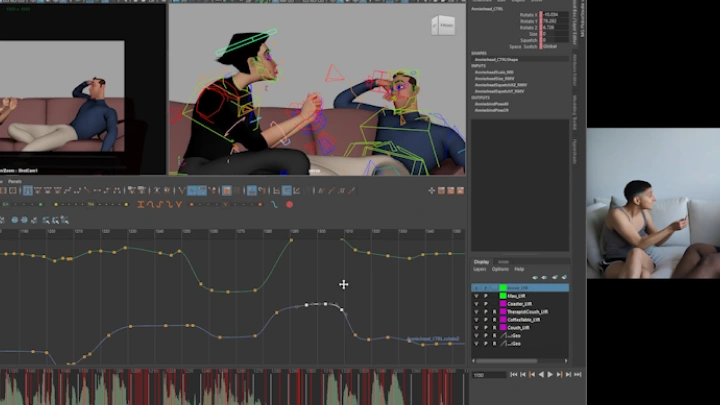Select the AnnieheadSquetchY_RMV input node
Screen dimensions: 720x405
tap(499, 91)
